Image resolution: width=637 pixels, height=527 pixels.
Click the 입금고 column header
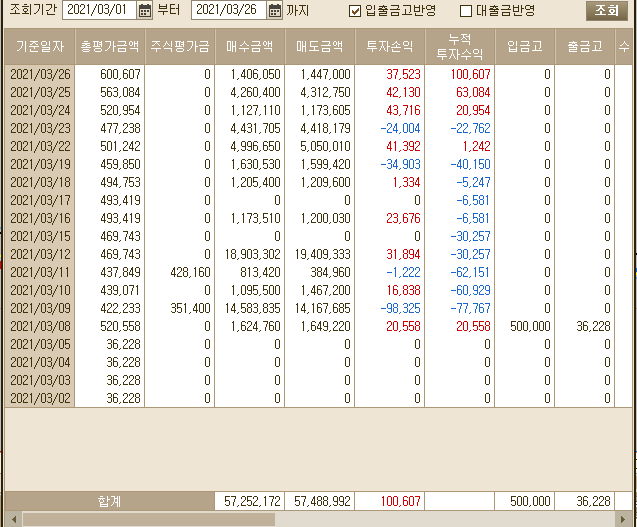coord(524,47)
